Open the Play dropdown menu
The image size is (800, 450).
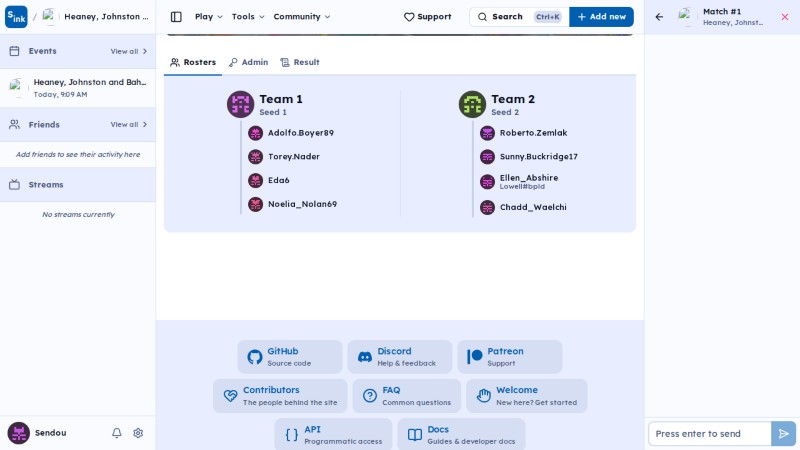[209, 17]
